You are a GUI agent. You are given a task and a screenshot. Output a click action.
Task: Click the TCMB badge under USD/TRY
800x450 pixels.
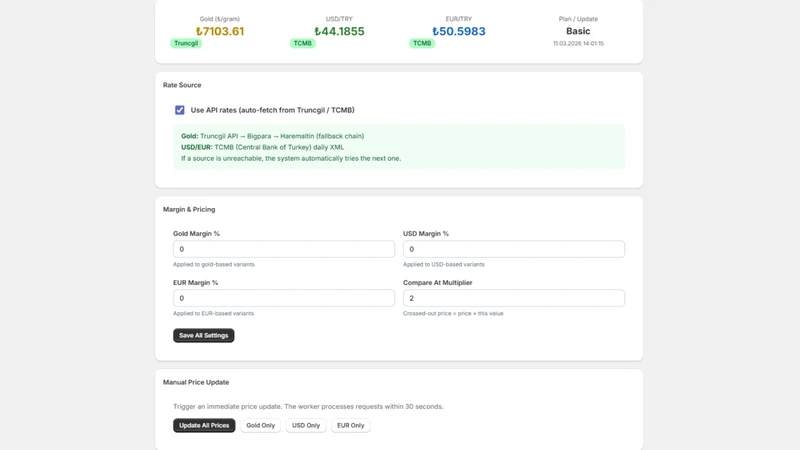pos(303,43)
